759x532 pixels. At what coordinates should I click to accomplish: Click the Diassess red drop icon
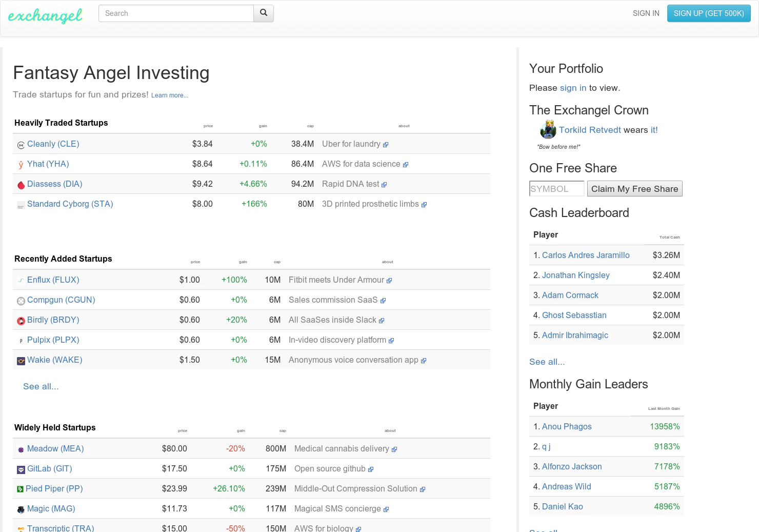coord(21,185)
